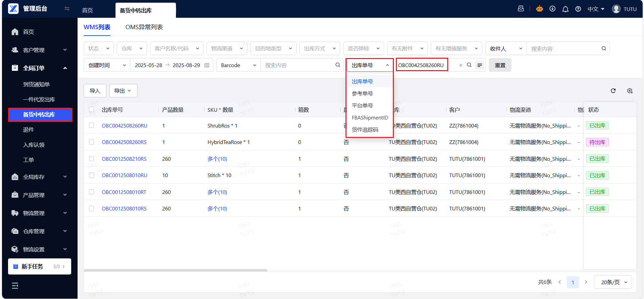Open the download center icon
The width and height of the screenshot is (644, 299).
552,9
